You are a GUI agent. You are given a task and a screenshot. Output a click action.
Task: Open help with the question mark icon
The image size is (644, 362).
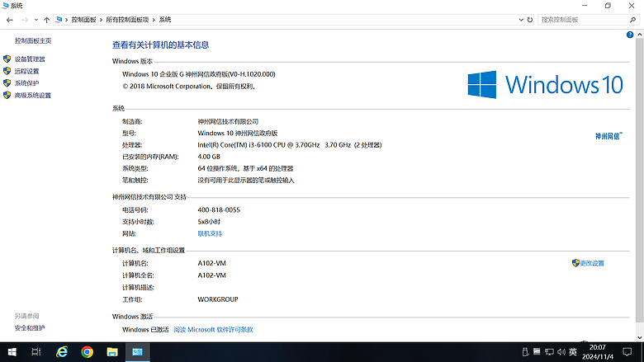[x=630, y=35]
